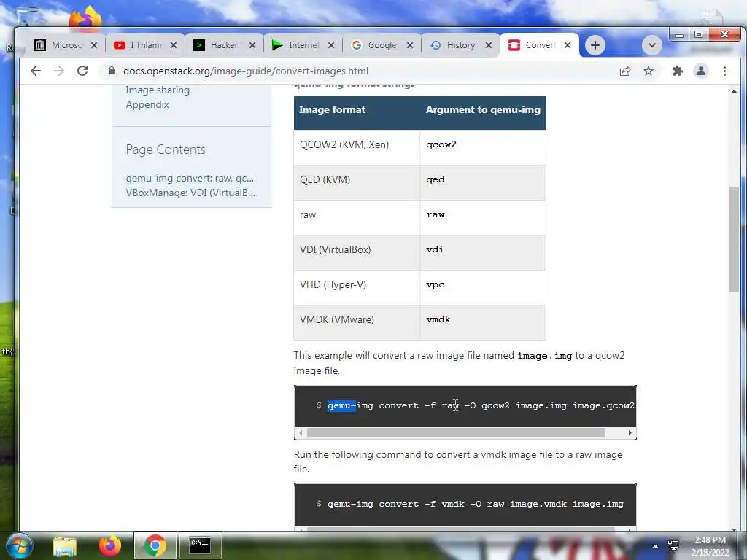Close the Microsoft tab

tap(94, 45)
